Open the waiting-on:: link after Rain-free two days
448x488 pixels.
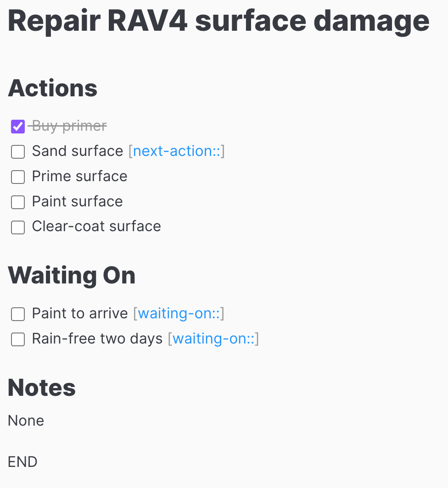point(214,338)
